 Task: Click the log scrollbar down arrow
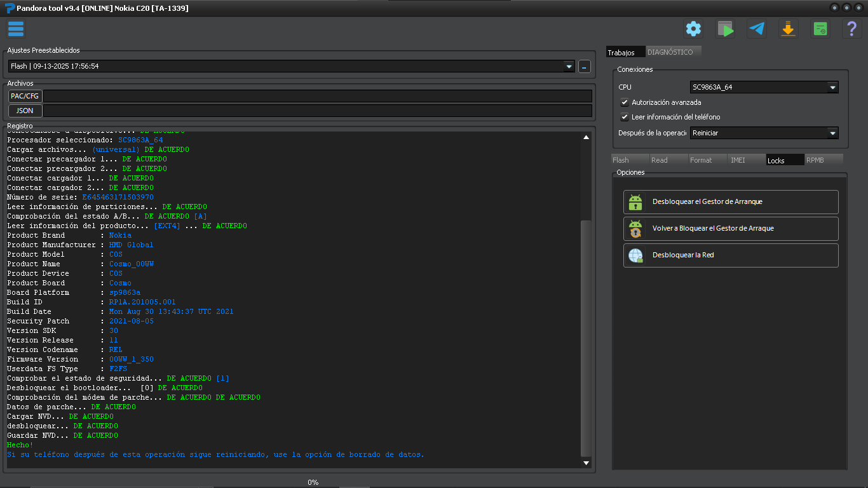pyautogui.click(x=587, y=463)
